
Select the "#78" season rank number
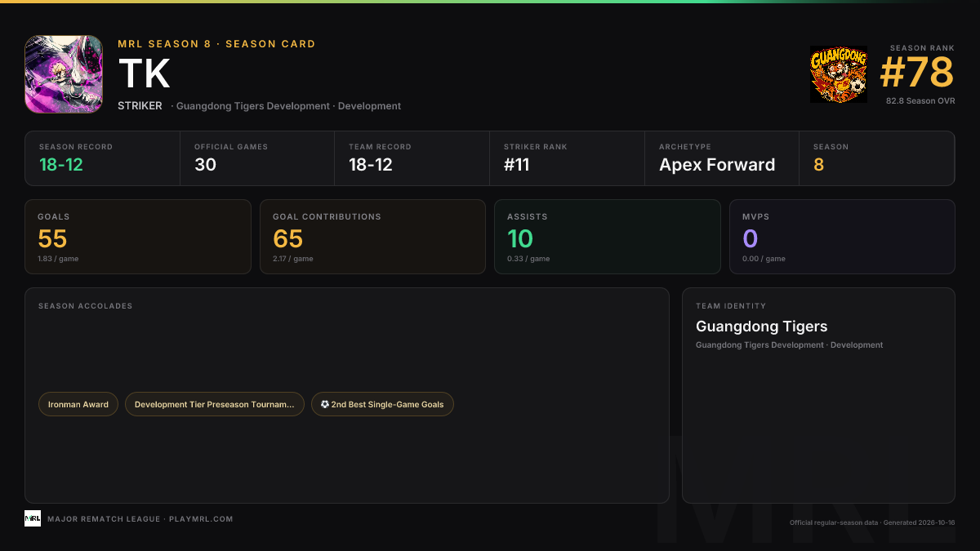[x=917, y=73]
